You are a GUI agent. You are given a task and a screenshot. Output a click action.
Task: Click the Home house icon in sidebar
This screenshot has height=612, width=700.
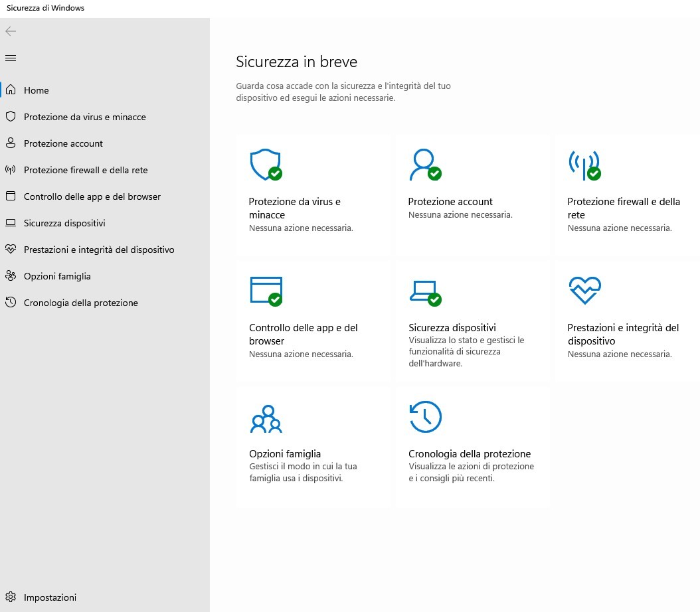pos(11,90)
